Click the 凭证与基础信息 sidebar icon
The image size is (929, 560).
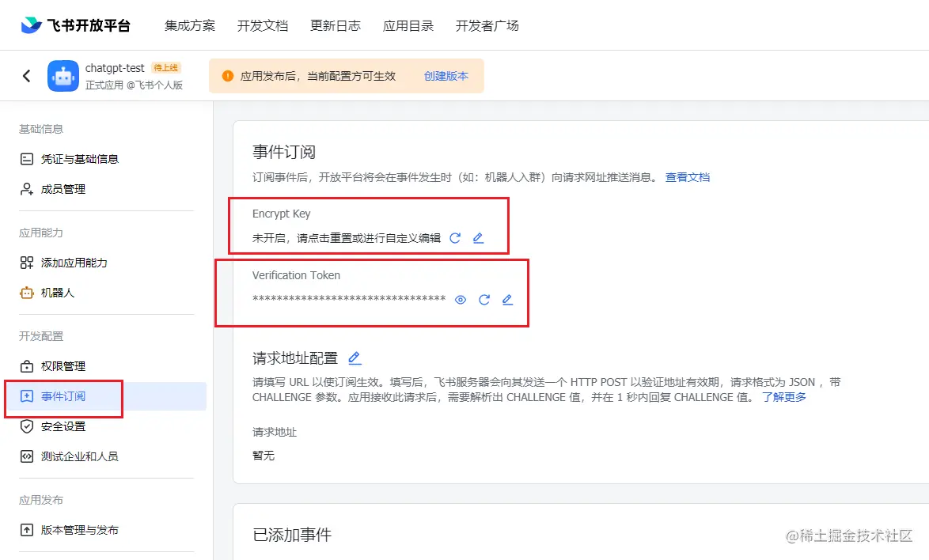click(x=27, y=159)
